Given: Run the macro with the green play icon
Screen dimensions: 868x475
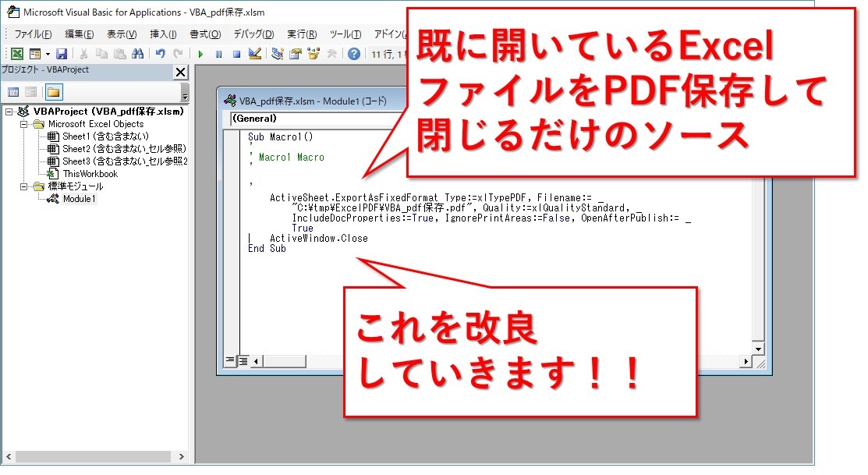Looking at the screenshot, I should click(200, 54).
